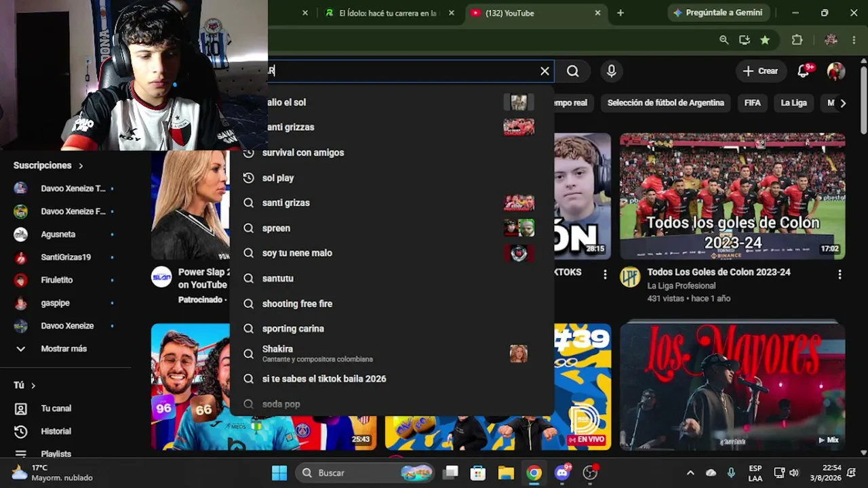
Task: Open Task View on the taskbar
Action: pos(451,472)
